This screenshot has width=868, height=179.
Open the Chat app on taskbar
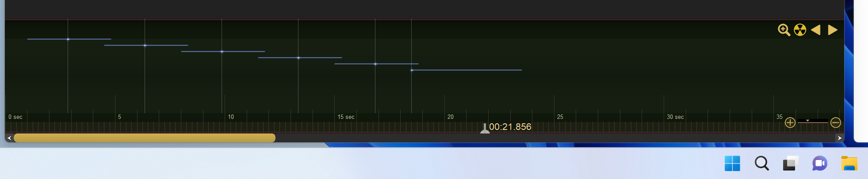coord(820,164)
